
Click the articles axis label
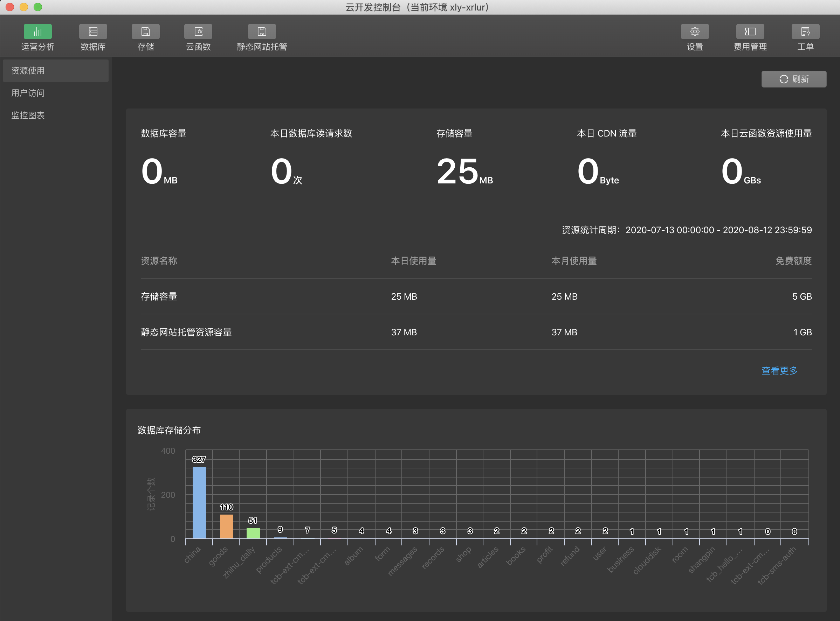488,557
